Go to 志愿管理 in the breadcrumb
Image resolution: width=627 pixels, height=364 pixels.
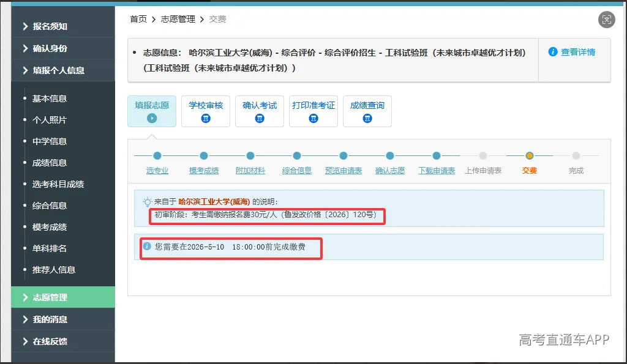click(178, 19)
